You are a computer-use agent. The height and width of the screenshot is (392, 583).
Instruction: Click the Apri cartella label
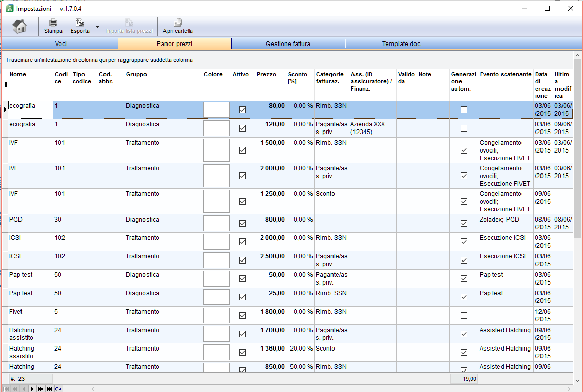(178, 31)
